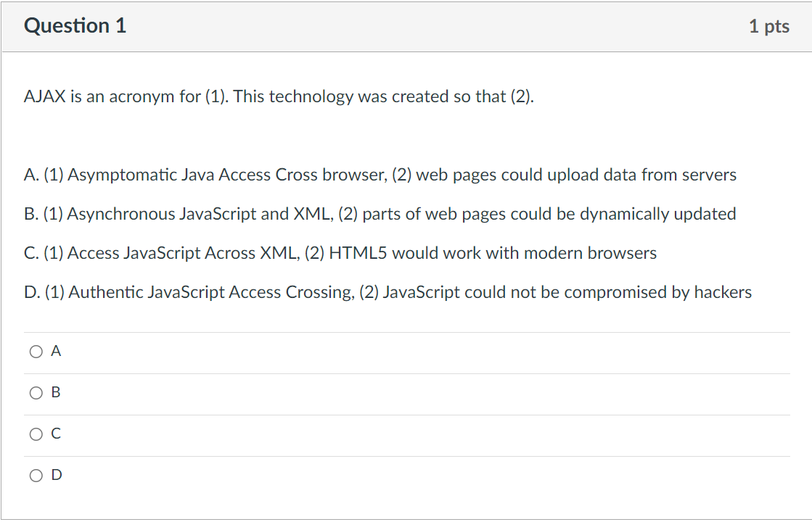The width and height of the screenshot is (812, 522).
Task: Click the answer label B
Action: coord(55,392)
